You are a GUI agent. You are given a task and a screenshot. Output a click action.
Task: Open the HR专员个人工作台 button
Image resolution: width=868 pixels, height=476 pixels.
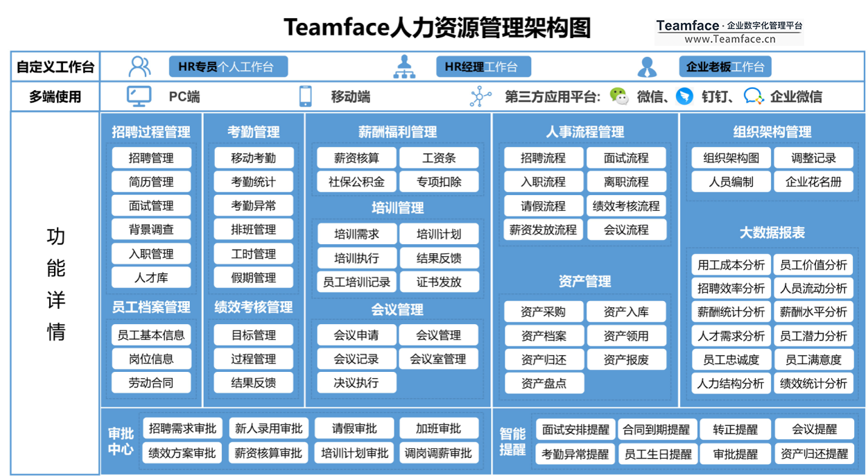click(228, 67)
